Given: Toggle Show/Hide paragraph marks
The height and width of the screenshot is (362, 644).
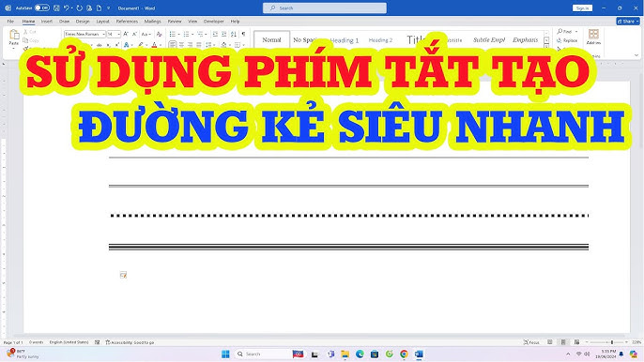Looking at the screenshot, I should click(243, 34).
